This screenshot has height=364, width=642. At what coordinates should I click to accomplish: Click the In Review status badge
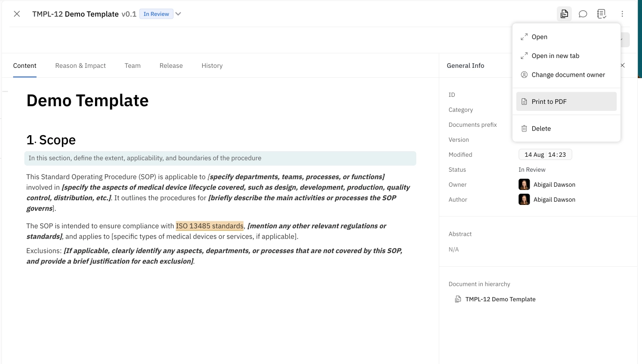(156, 14)
